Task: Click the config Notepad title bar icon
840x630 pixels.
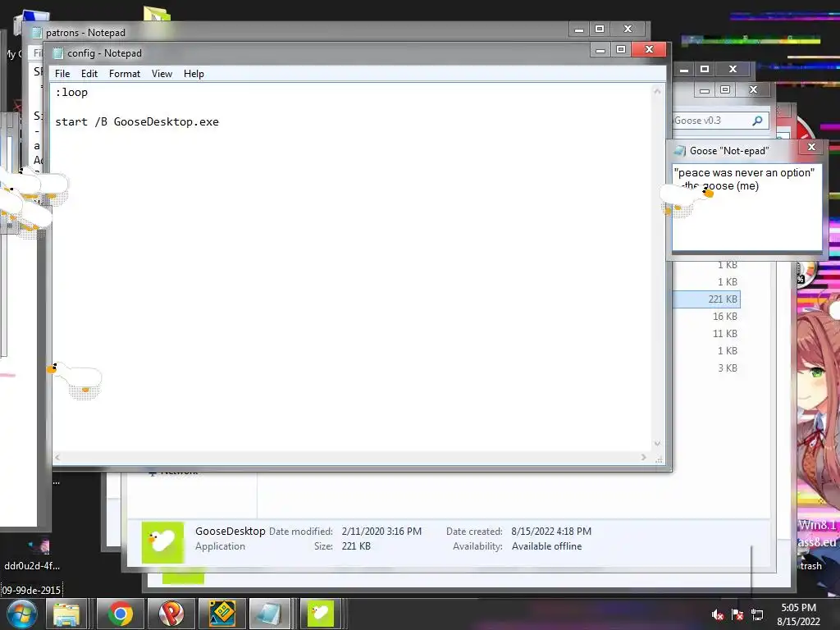Action: point(58,53)
